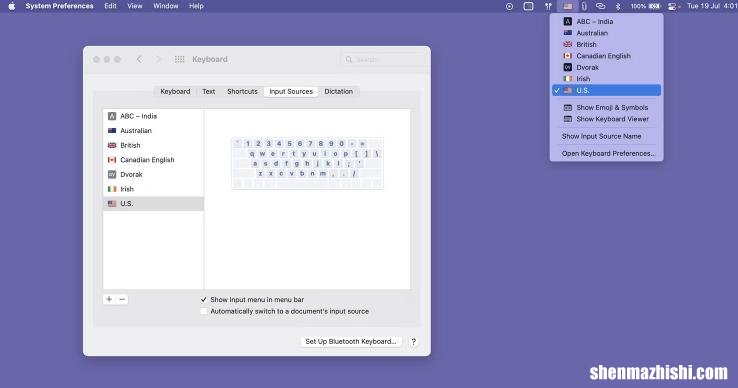
Task: Select Show Input Source Name
Action: [x=606, y=136]
